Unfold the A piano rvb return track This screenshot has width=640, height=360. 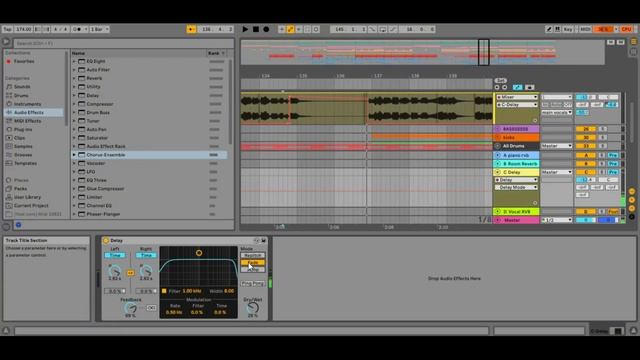(x=498, y=155)
